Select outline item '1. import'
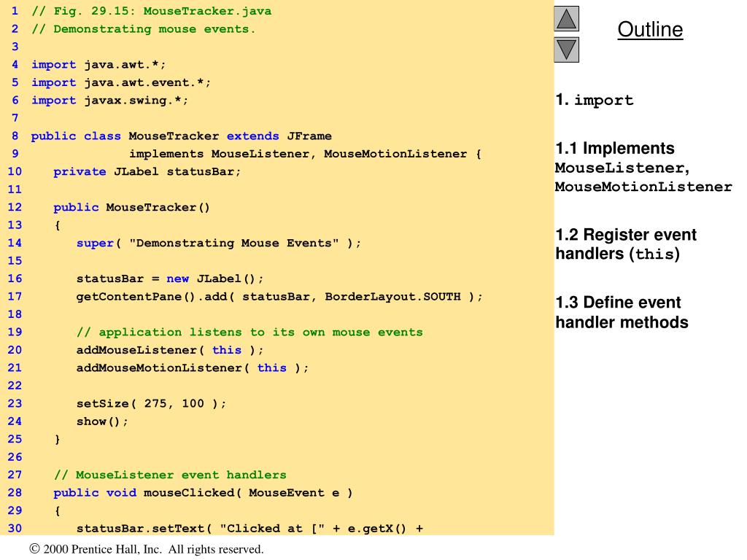Viewport: 747px width, 560px height. pos(595,99)
